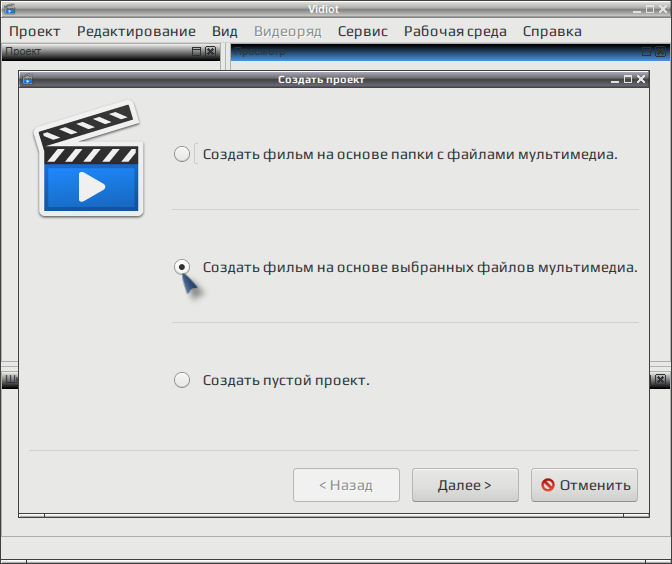
Task: Click the Vidiot clapperboard wizard image
Action: click(x=89, y=158)
